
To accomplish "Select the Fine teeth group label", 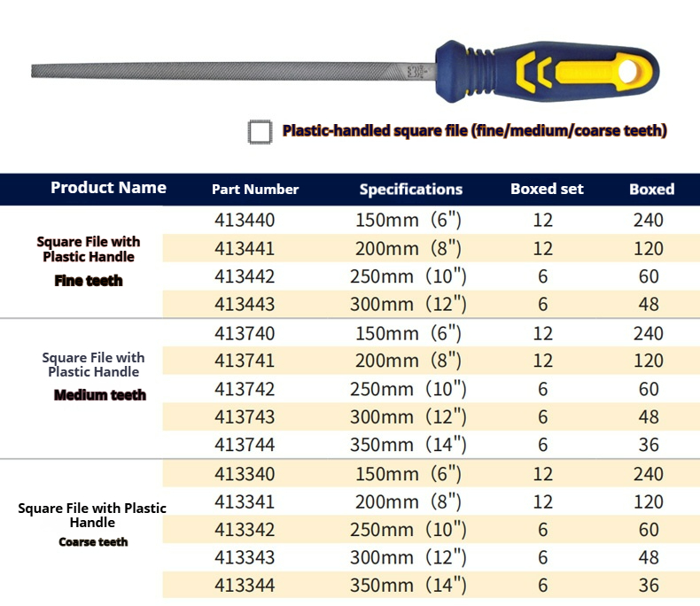I will coord(89,281).
